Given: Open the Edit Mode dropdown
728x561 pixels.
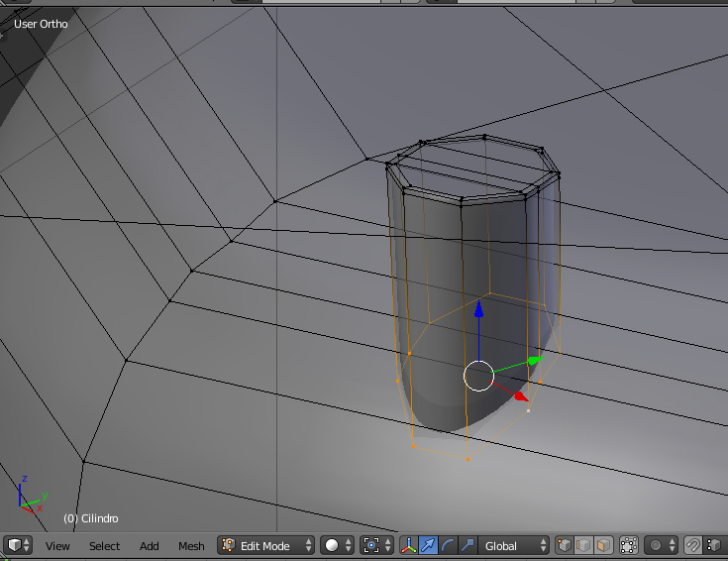Looking at the screenshot, I should 266,545.
